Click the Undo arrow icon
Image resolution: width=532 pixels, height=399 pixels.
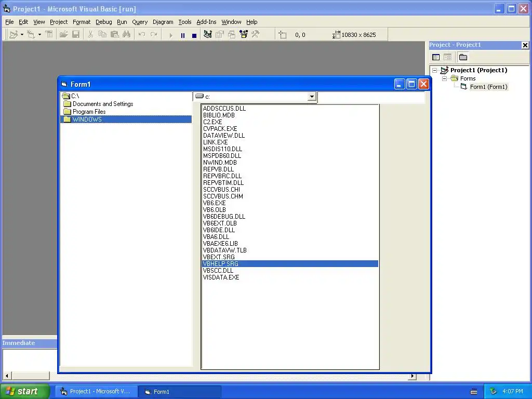coord(142,35)
